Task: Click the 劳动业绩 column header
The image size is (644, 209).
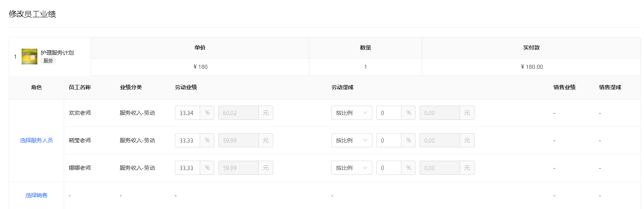Action: pos(186,87)
